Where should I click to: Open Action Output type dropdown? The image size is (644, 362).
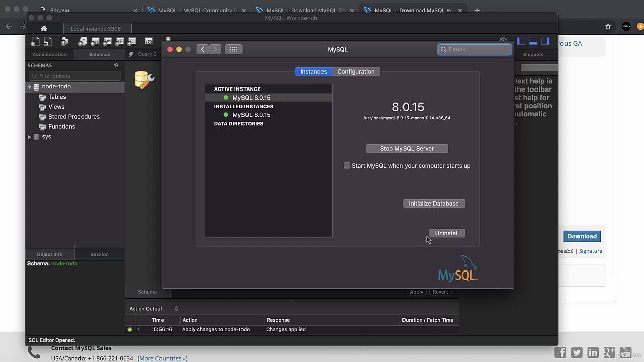click(x=176, y=309)
